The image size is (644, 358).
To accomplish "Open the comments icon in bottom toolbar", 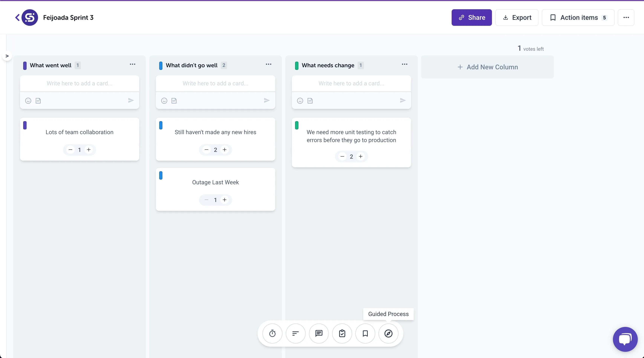I will click(x=319, y=334).
